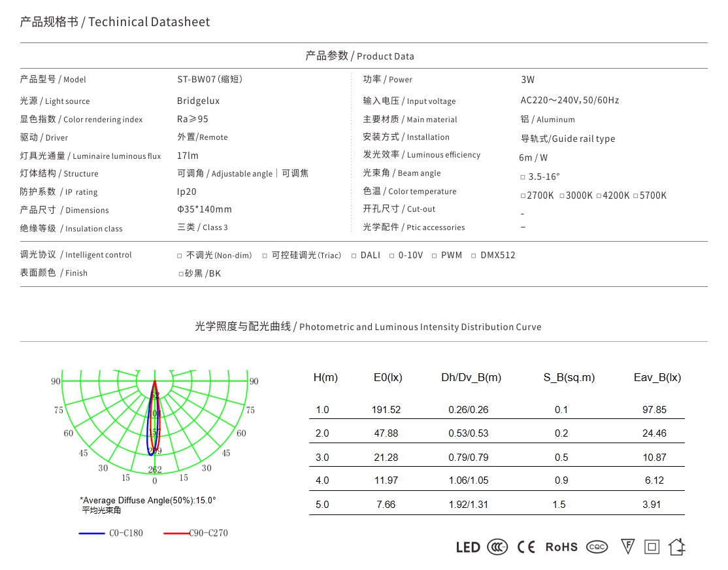
Task: Click the CQC oval logo
Action: [x=597, y=547]
